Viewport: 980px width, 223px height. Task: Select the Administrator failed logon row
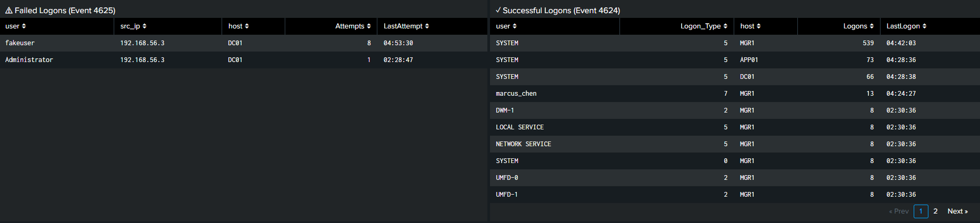pyautogui.click(x=29, y=60)
